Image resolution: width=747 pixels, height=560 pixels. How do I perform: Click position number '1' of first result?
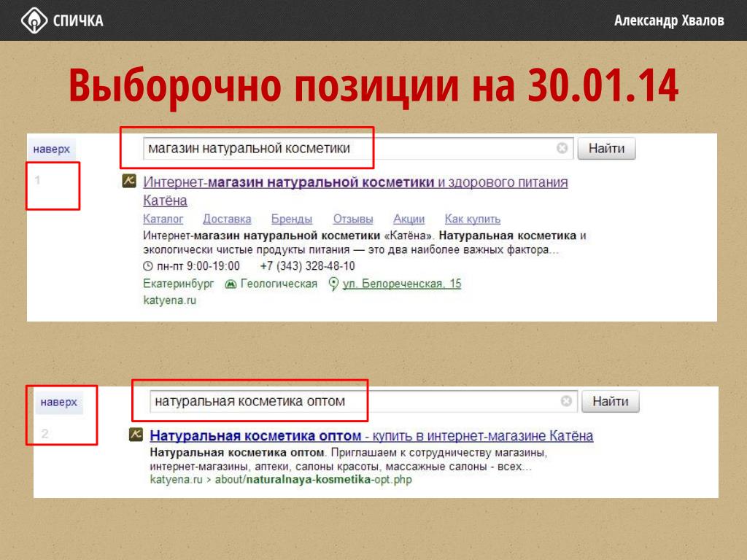coord(38,181)
